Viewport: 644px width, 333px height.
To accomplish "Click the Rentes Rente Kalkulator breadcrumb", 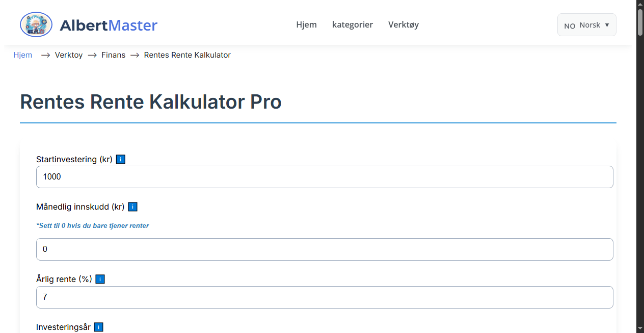I will tap(187, 55).
